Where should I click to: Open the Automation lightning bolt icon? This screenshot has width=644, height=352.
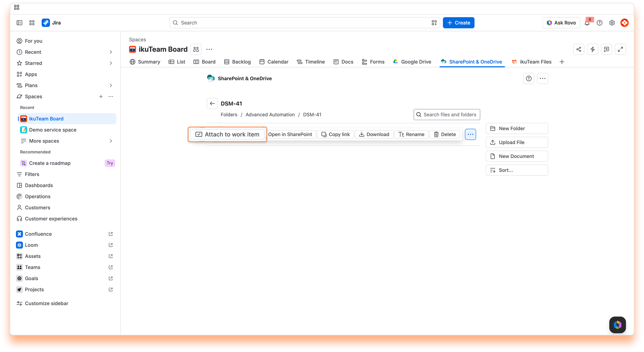click(592, 49)
